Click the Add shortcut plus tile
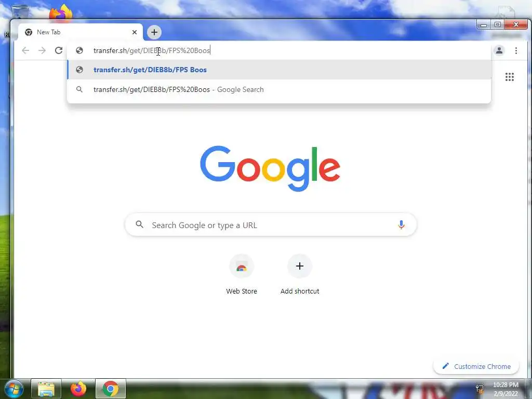The image size is (532, 399). coord(300,267)
